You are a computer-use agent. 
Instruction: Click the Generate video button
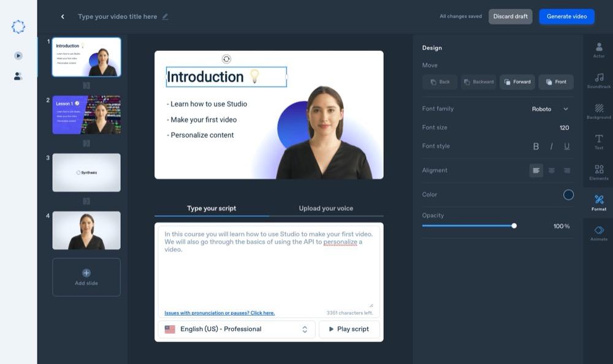tap(566, 17)
